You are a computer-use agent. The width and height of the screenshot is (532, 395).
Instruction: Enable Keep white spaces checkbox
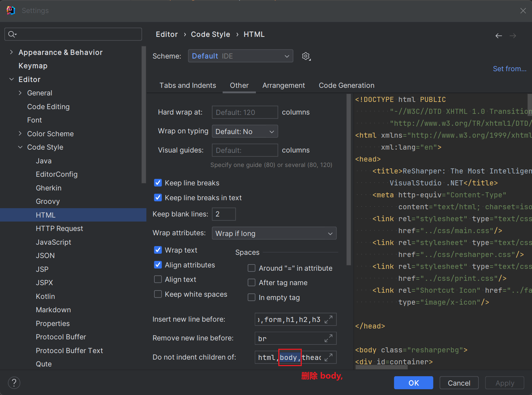pos(158,294)
